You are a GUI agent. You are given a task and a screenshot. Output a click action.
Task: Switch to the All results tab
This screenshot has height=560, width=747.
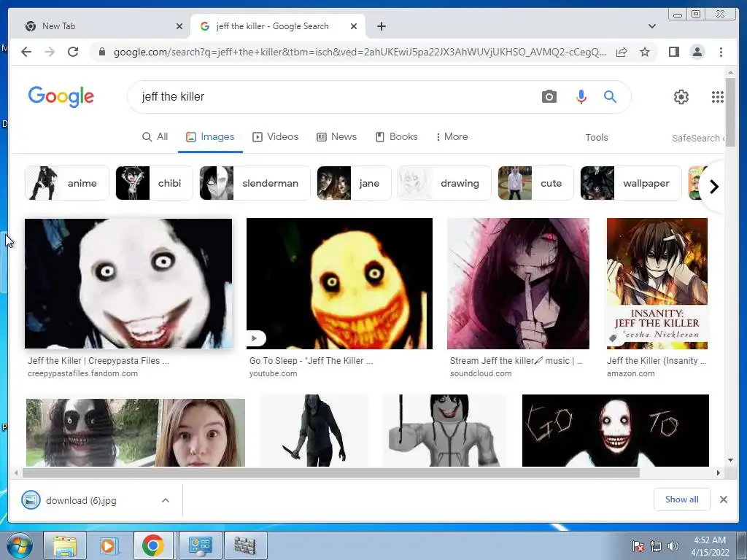coord(155,136)
